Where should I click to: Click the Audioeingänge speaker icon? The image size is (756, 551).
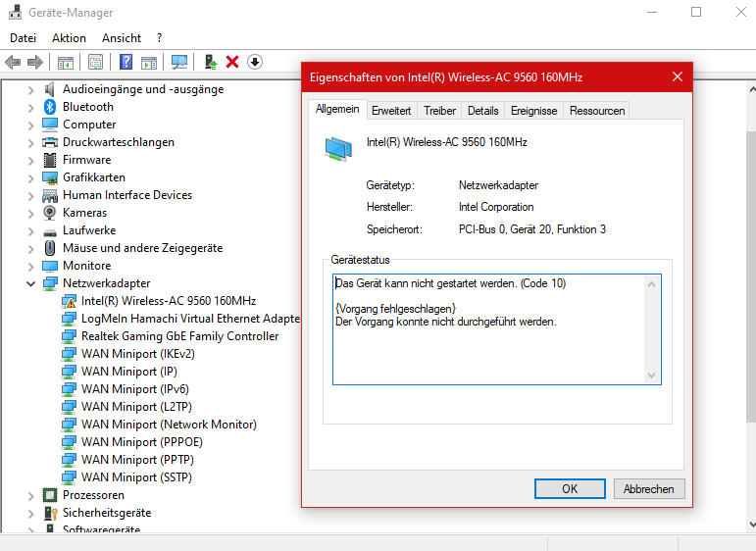pyautogui.click(x=49, y=89)
